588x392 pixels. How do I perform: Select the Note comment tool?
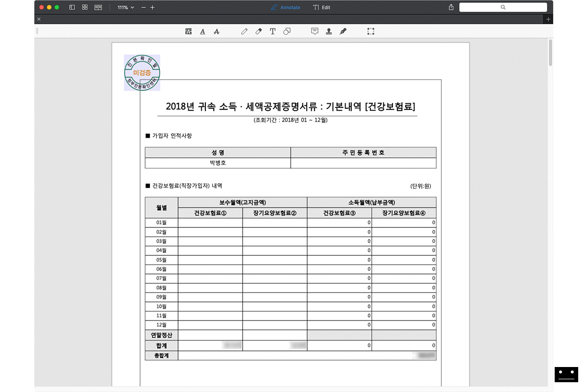click(315, 31)
